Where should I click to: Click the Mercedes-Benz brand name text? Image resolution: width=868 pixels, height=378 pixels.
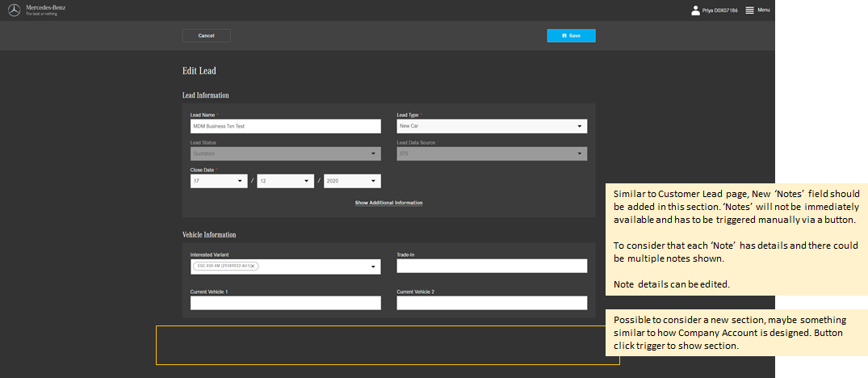(x=45, y=7)
